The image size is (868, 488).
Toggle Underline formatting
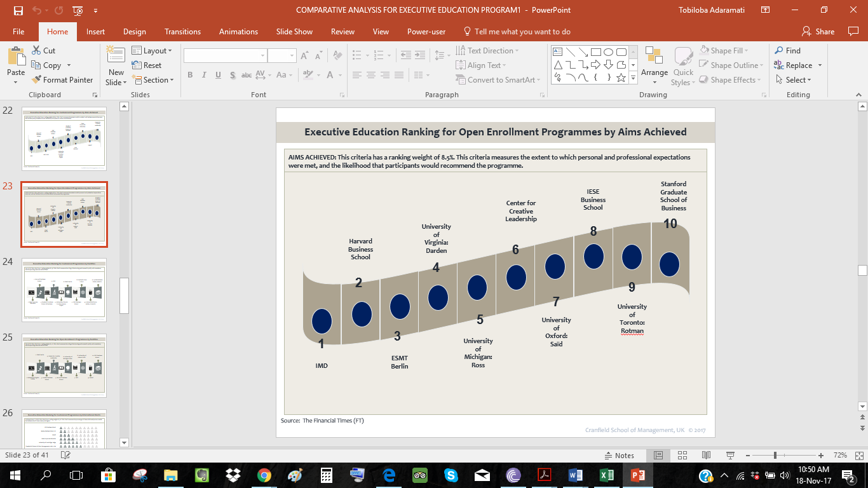[x=218, y=75]
